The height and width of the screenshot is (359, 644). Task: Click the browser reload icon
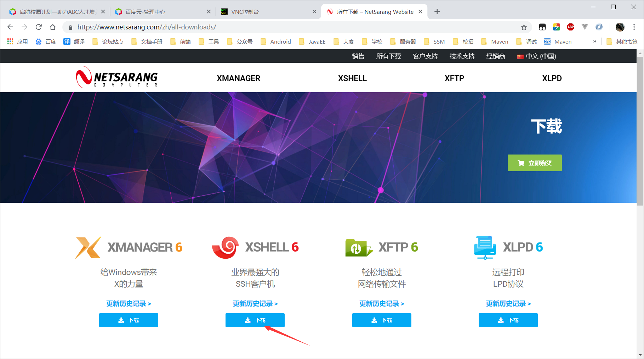tap(39, 27)
